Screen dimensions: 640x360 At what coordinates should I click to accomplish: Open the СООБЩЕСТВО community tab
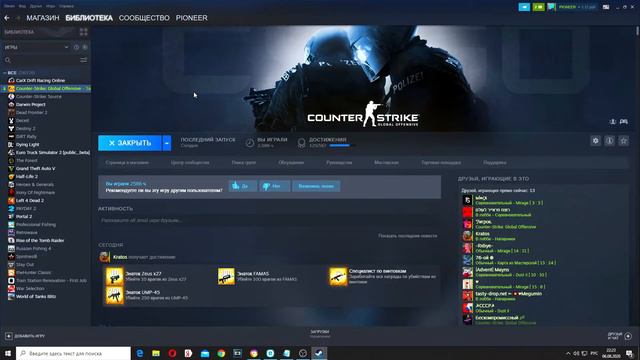pos(144,18)
